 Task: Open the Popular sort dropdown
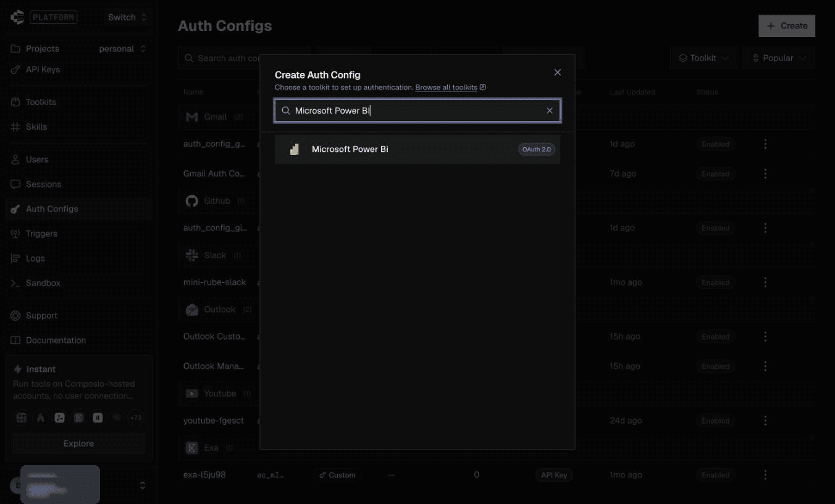click(x=779, y=58)
